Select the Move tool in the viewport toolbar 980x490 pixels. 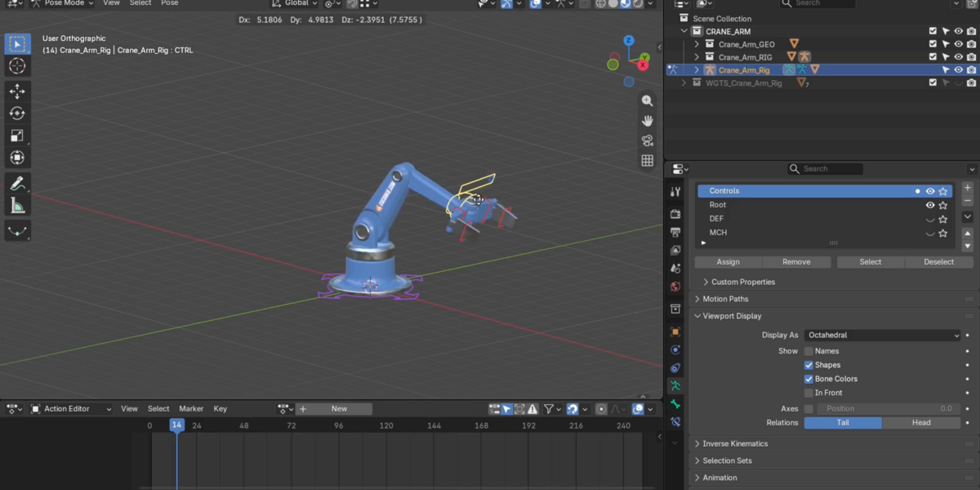pos(17,91)
